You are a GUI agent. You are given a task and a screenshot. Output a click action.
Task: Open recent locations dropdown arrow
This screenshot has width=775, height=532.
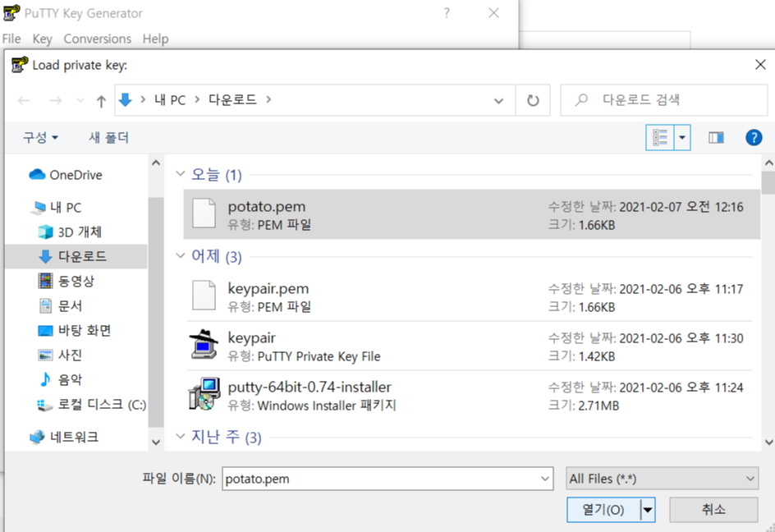pos(80,100)
